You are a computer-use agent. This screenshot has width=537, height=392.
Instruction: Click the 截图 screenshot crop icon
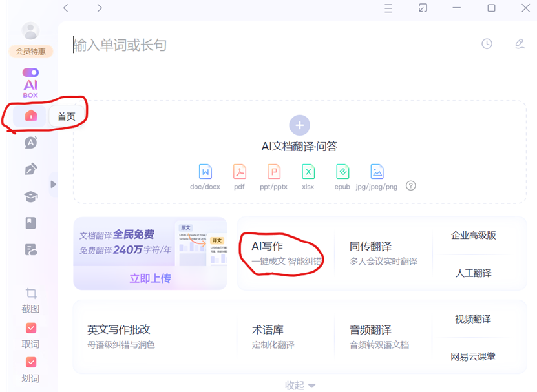click(30, 294)
